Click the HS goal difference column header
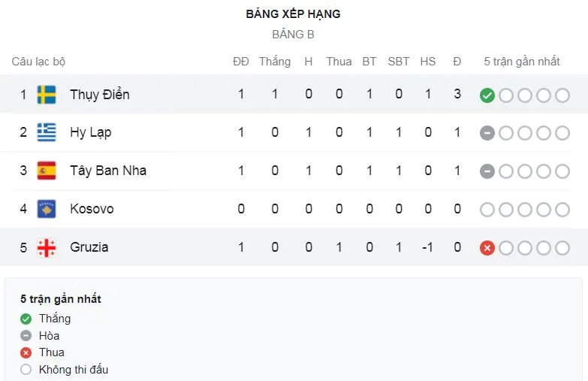Image resolution: width=588 pixels, height=381 pixels. click(428, 62)
